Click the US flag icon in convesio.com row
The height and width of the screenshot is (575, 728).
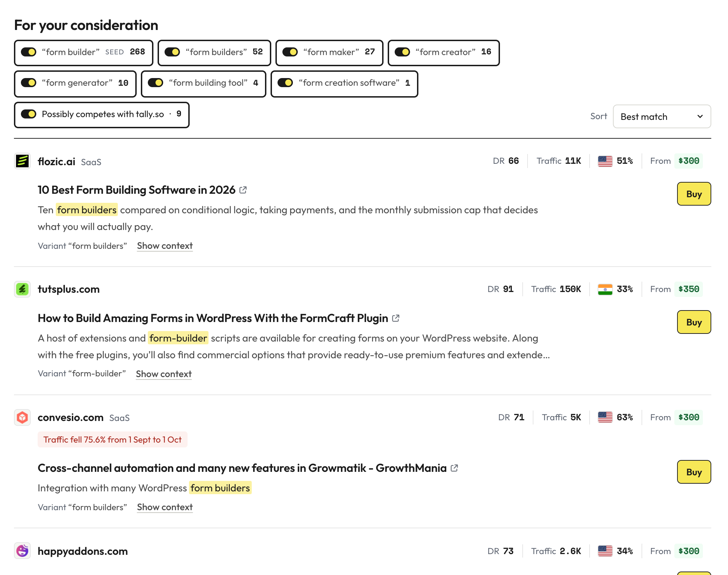(605, 417)
